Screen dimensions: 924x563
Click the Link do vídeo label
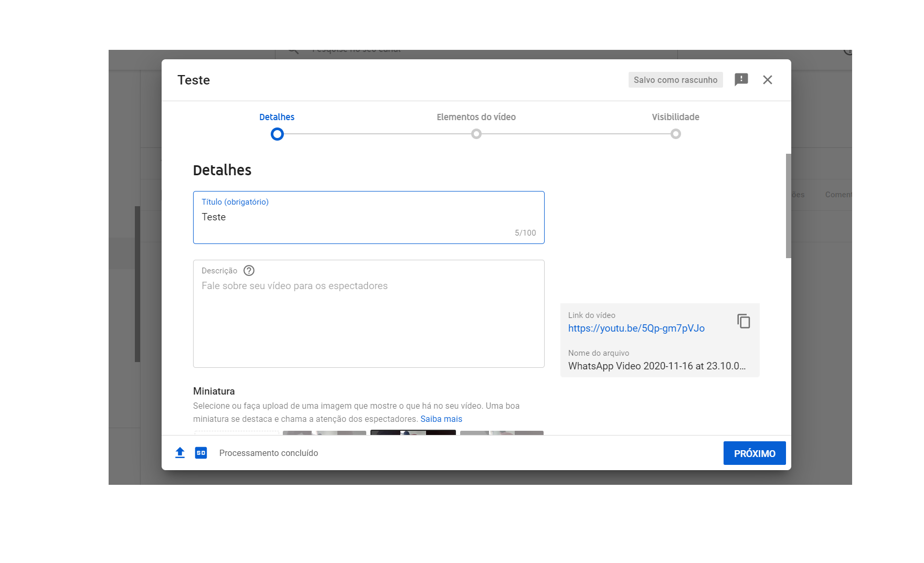pyautogui.click(x=592, y=315)
